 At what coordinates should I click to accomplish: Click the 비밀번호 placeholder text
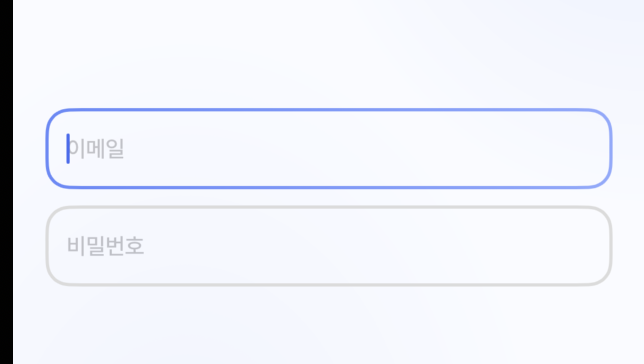pyautogui.click(x=106, y=246)
